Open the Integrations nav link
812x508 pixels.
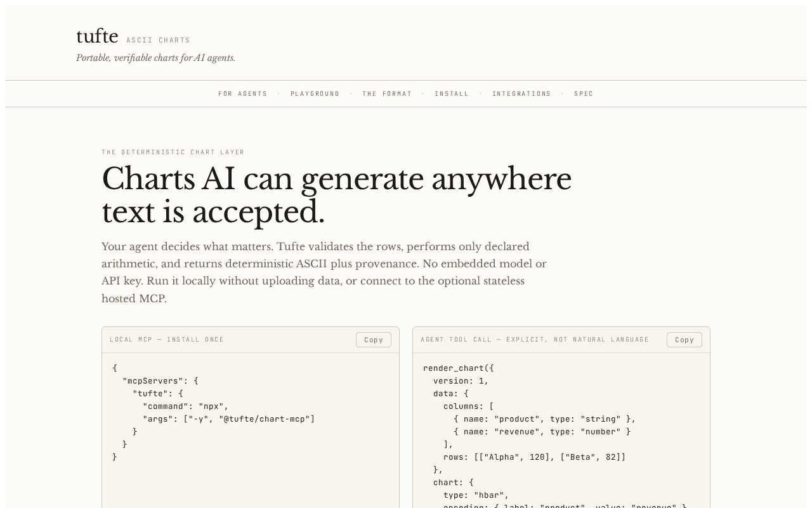(x=521, y=94)
